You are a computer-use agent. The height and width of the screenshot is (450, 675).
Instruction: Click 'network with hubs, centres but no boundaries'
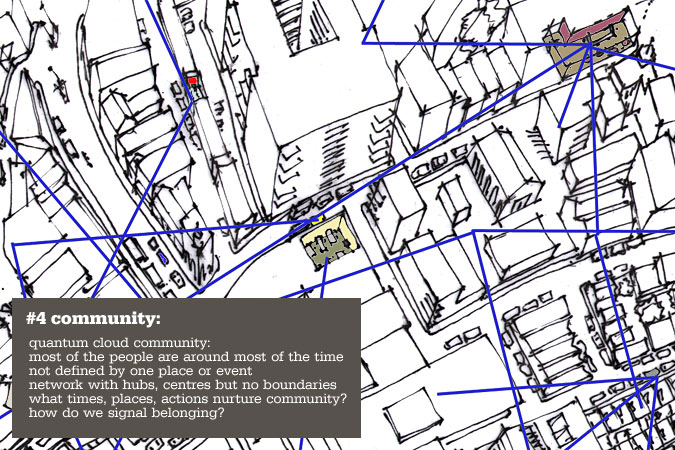point(183,385)
